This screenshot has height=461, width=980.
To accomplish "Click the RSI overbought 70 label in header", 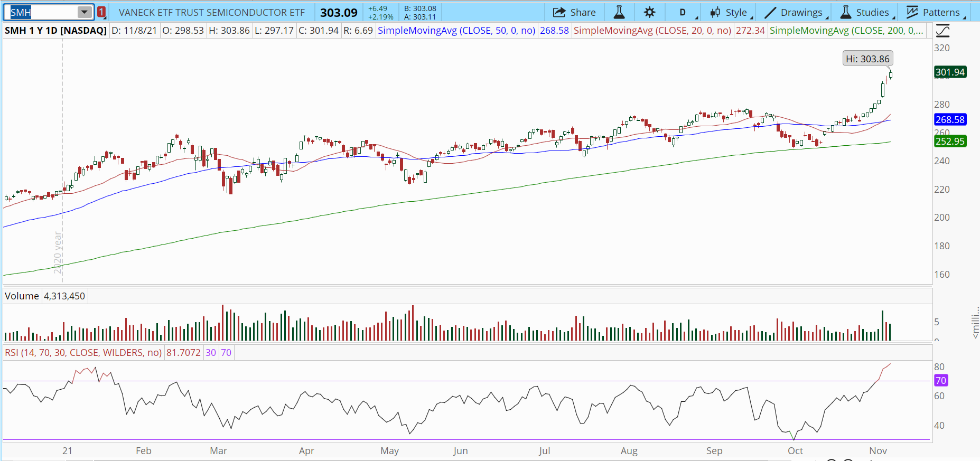I will tap(226, 353).
